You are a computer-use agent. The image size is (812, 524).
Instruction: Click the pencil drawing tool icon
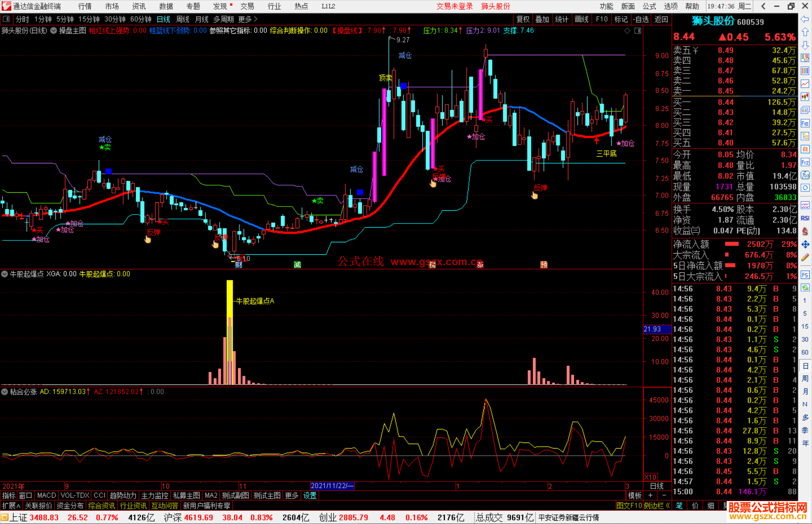point(805,257)
